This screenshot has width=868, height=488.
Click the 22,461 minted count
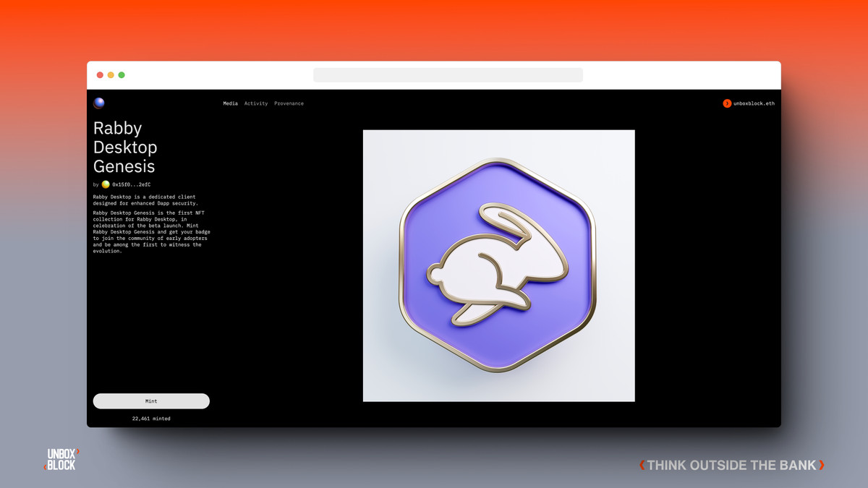(x=151, y=419)
